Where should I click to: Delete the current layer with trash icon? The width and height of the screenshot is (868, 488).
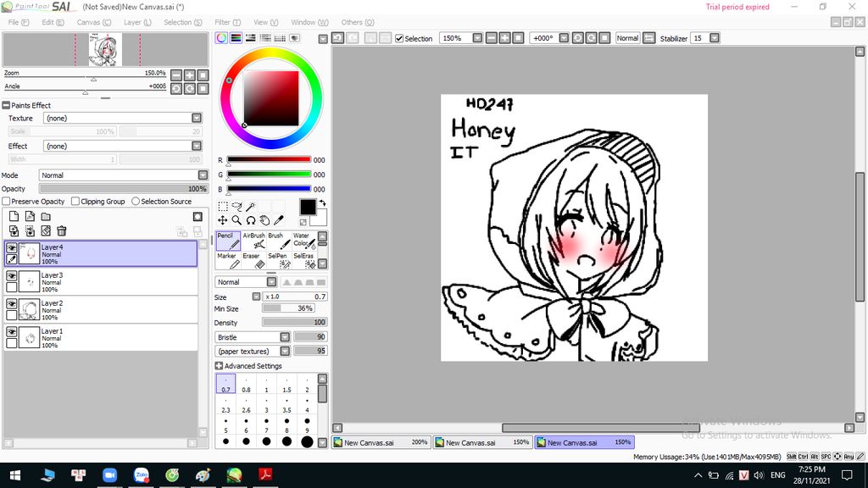[61, 230]
